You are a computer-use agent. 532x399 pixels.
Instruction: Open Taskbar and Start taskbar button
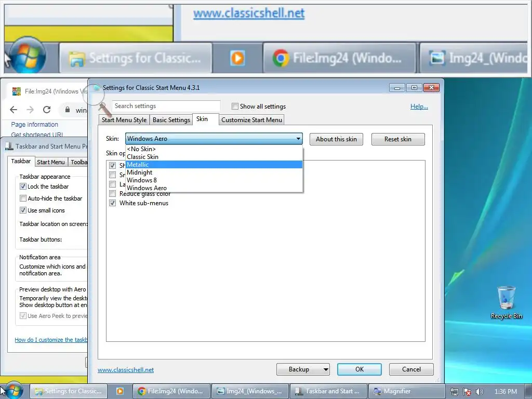click(x=329, y=391)
